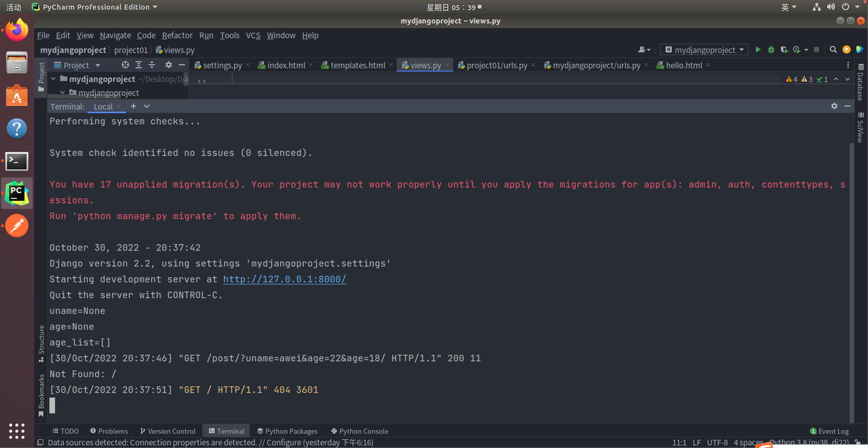The width and height of the screenshot is (868, 448).
Task: Open Firefox from the dock
Action: pyautogui.click(x=17, y=31)
